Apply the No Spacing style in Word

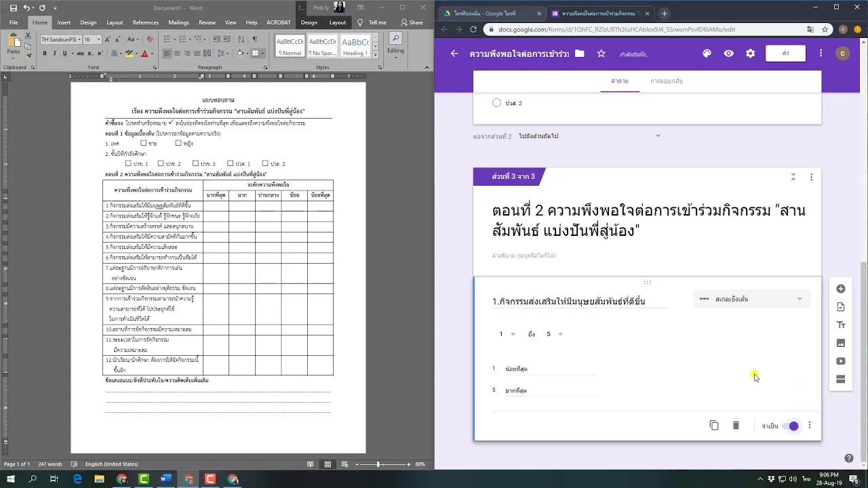tap(323, 45)
